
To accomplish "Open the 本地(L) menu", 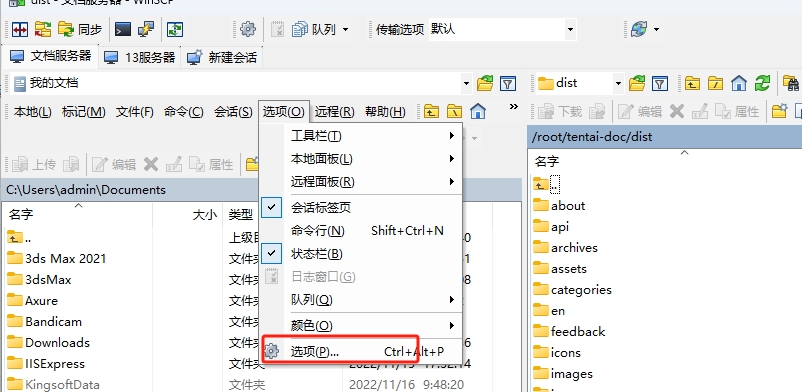I will [33, 112].
